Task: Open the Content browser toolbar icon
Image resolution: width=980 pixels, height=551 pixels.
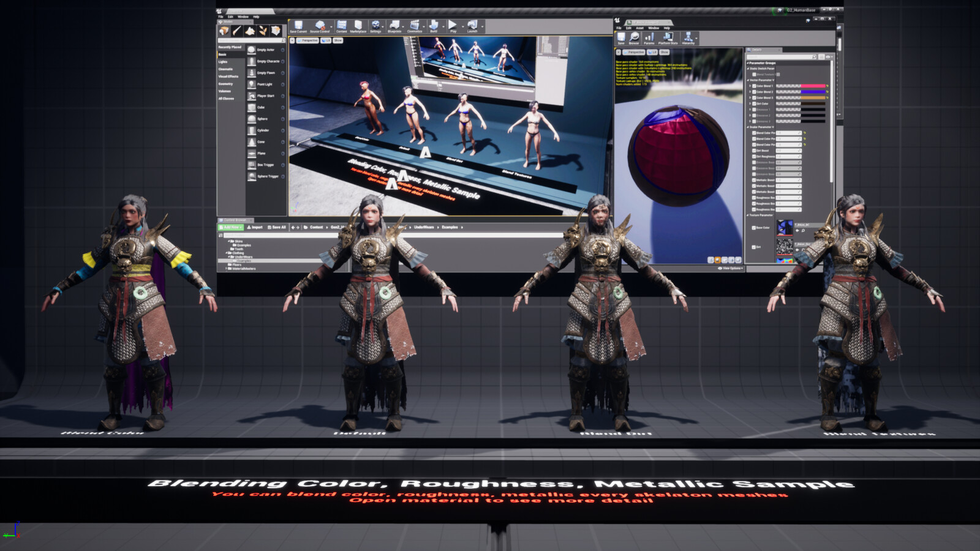Action: click(342, 26)
